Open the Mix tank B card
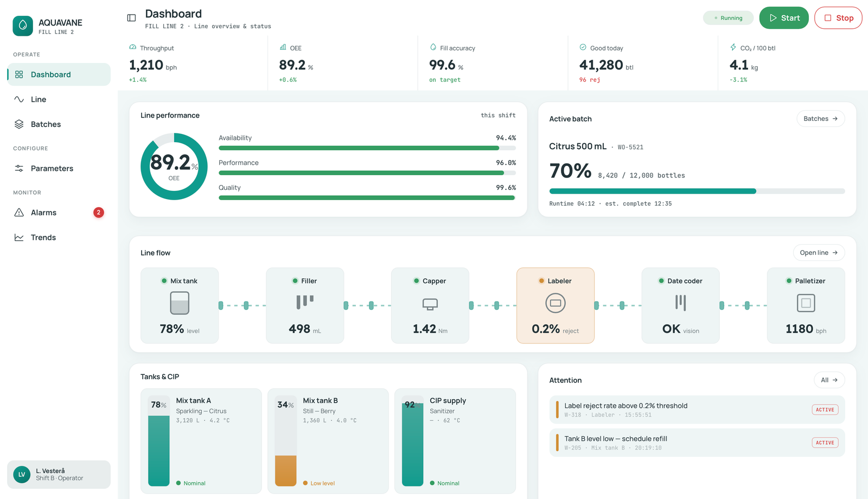The height and width of the screenshot is (499, 868). (328, 441)
